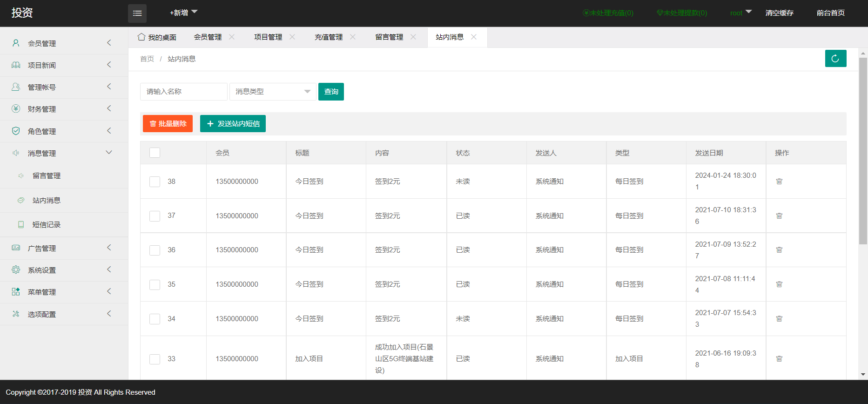Screen dimensions: 868x404
Task: Click the 系统设置 gear icon in sidebar
Action: coord(16,270)
